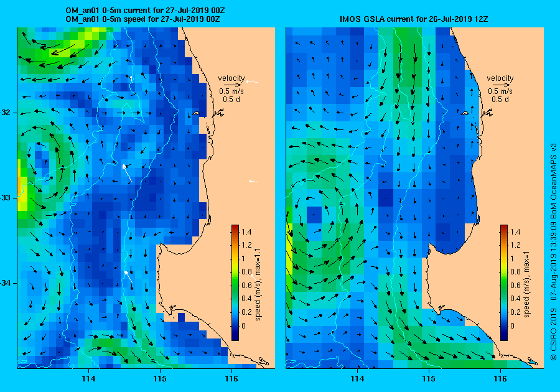Click the 116 longitude label under OM_an01 map
Image resolution: width=560 pixels, height=392 pixels.
231,379
